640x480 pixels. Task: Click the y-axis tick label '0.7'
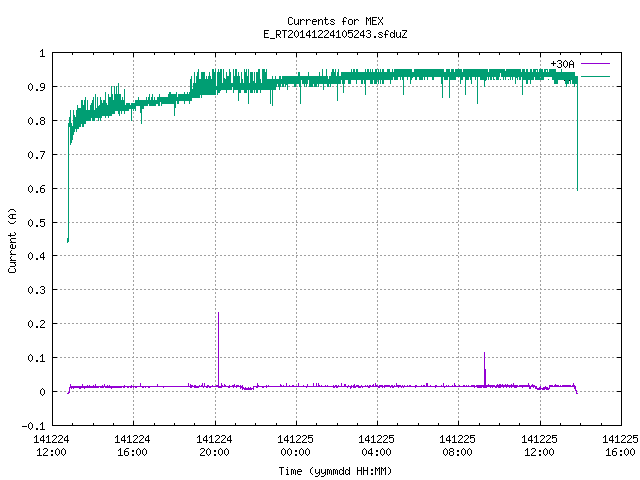[x=36, y=155]
